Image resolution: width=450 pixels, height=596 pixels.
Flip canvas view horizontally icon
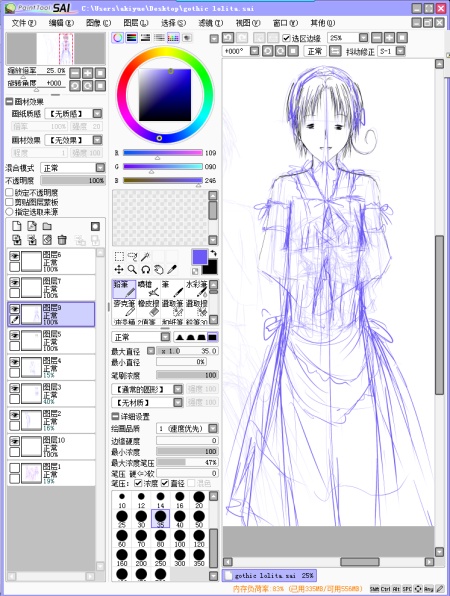point(335,51)
